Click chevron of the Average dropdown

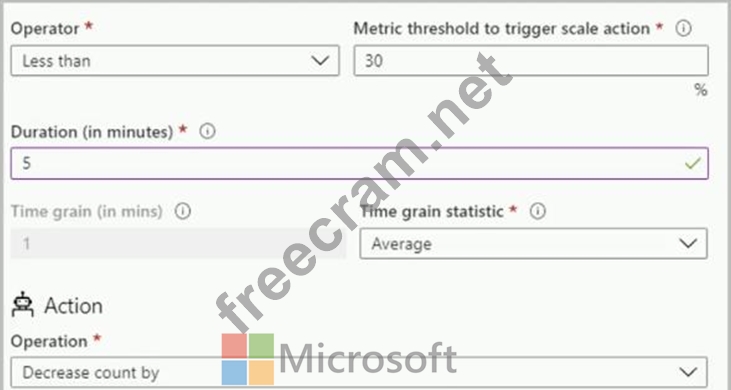click(688, 243)
